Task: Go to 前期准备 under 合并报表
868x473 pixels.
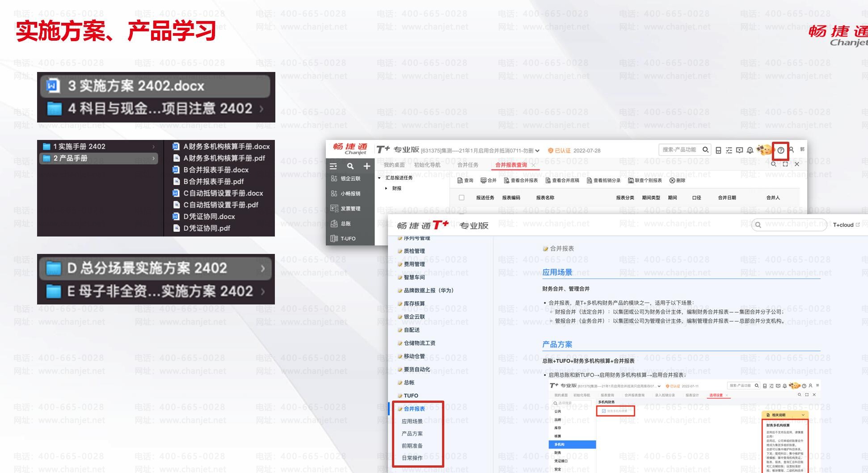Action: tap(412, 446)
